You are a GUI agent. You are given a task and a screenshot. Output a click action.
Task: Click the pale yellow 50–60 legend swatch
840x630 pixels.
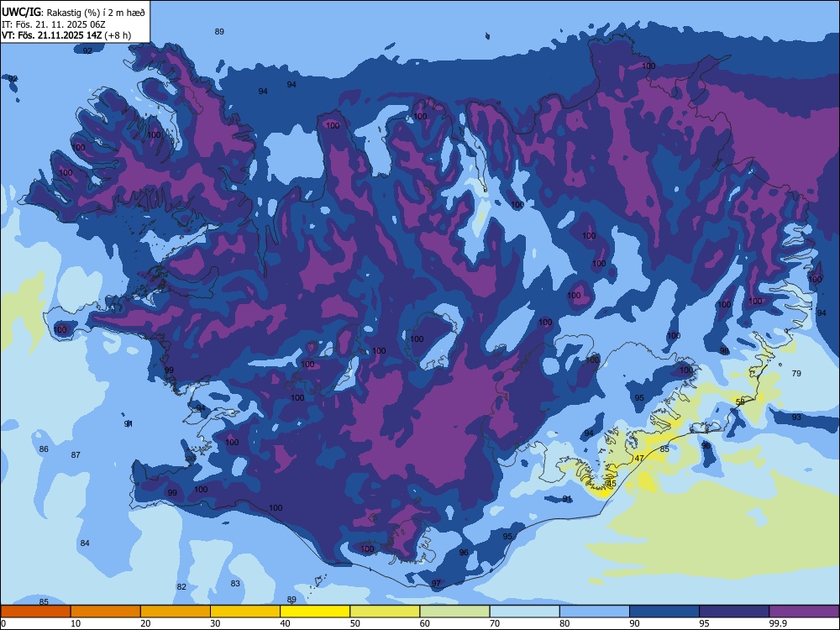(x=385, y=612)
